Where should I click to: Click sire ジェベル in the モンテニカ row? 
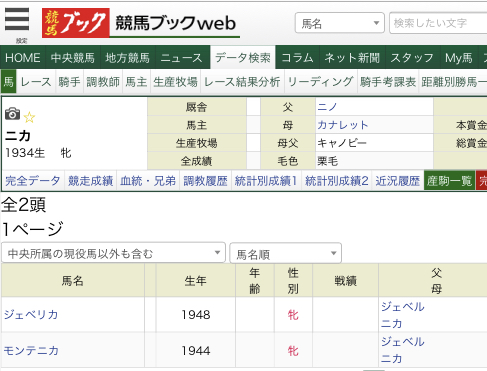tap(403, 341)
